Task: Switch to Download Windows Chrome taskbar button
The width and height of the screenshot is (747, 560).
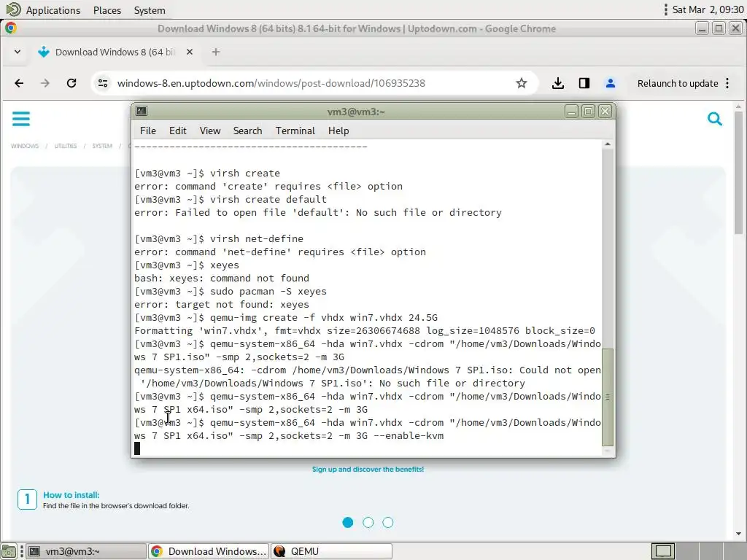Action: [209, 551]
